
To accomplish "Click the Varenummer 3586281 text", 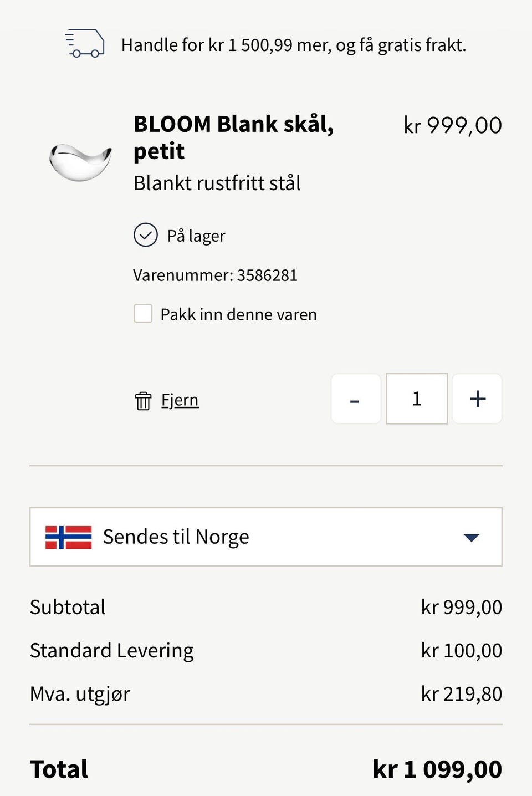I will coord(216,275).
